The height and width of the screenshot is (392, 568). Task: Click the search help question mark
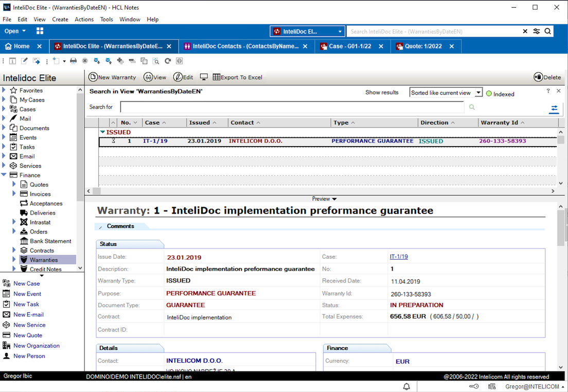point(548,91)
